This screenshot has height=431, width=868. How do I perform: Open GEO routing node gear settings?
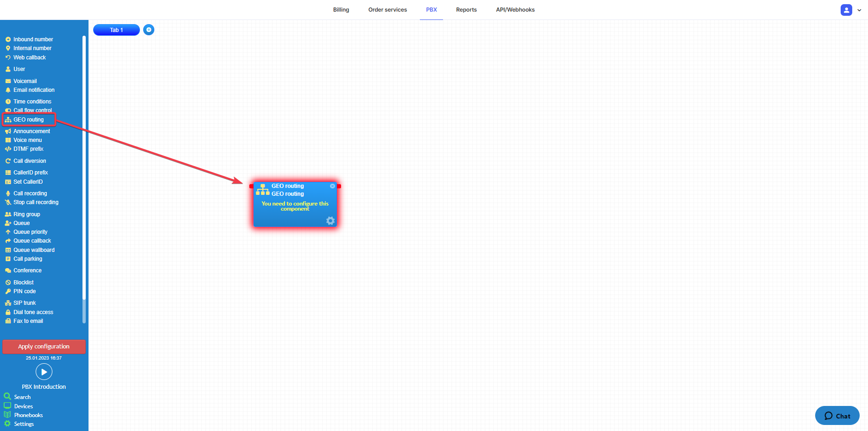(330, 221)
